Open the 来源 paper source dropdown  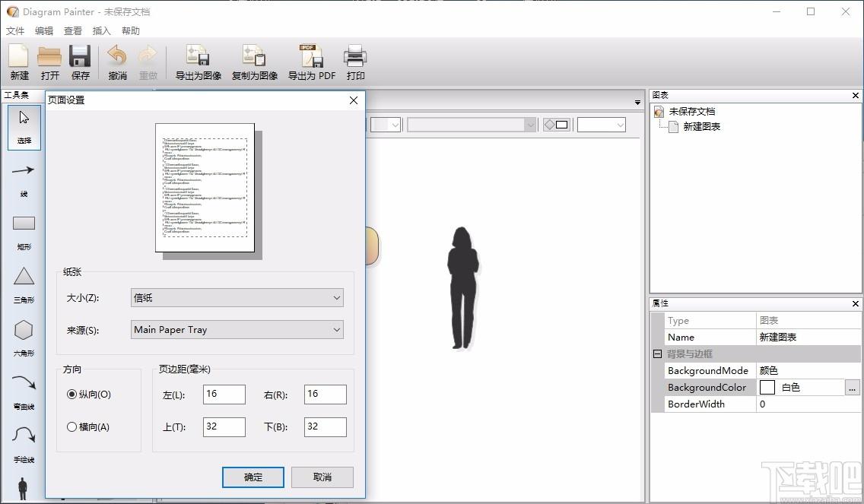237,330
